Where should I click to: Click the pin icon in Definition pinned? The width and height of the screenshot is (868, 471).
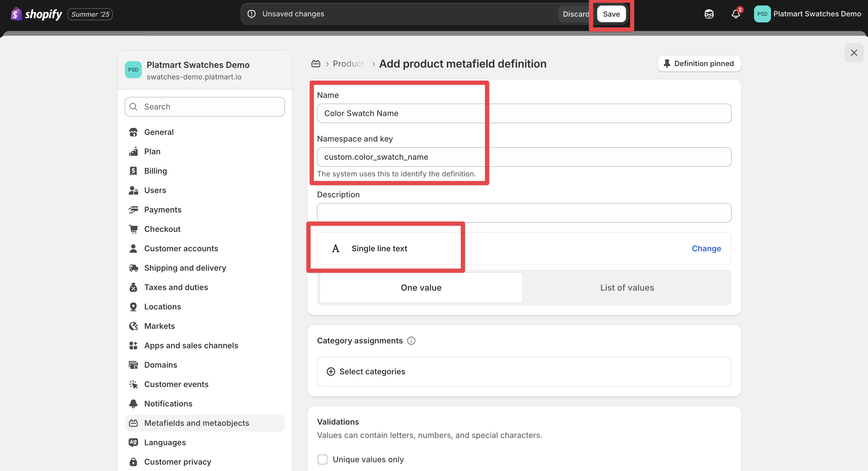click(666, 64)
